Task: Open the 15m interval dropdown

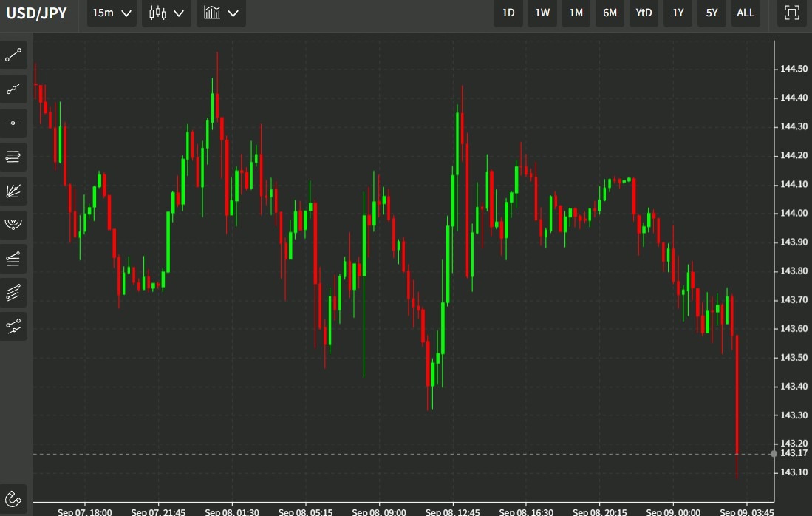Action: [112, 13]
